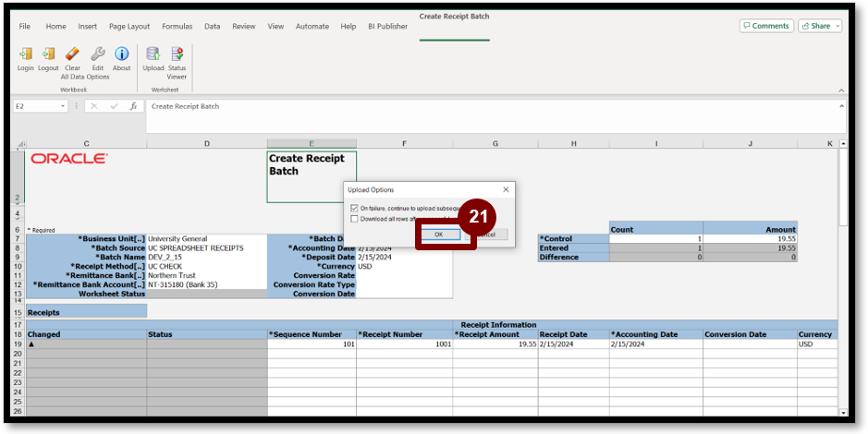The width and height of the screenshot is (868, 434).
Task: Click the vertical scrollbar up arrow
Action: (843, 144)
